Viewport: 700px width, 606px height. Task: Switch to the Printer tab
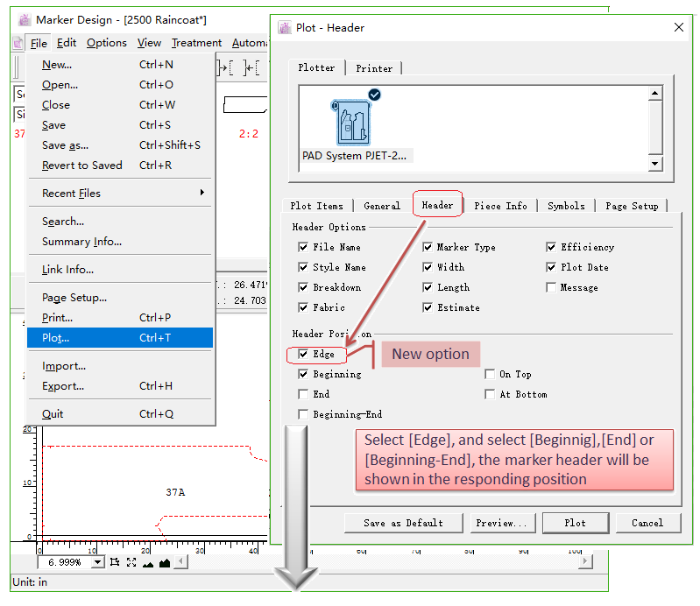[374, 68]
